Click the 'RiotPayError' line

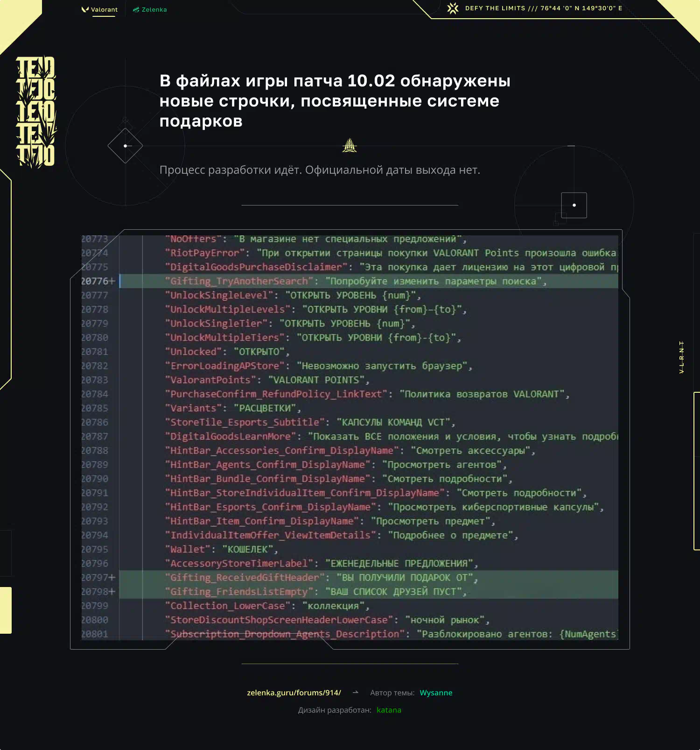pyautogui.click(x=391, y=253)
